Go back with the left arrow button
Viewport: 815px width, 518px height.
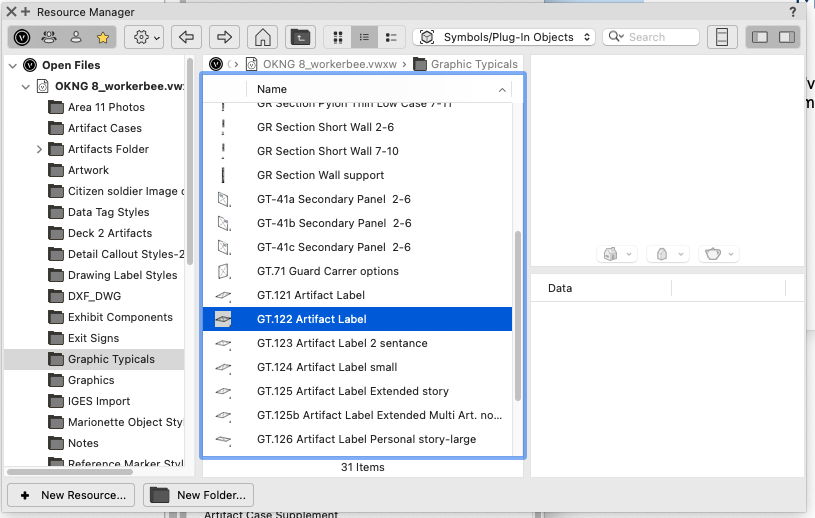click(185, 37)
